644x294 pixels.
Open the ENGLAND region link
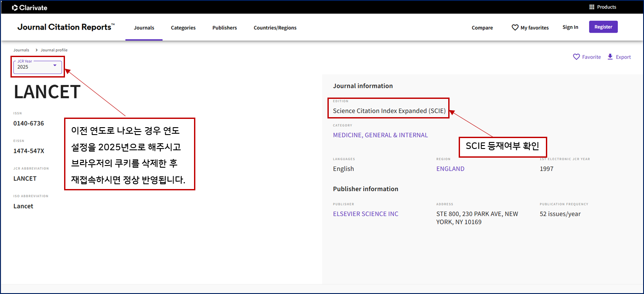pyautogui.click(x=450, y=169)
